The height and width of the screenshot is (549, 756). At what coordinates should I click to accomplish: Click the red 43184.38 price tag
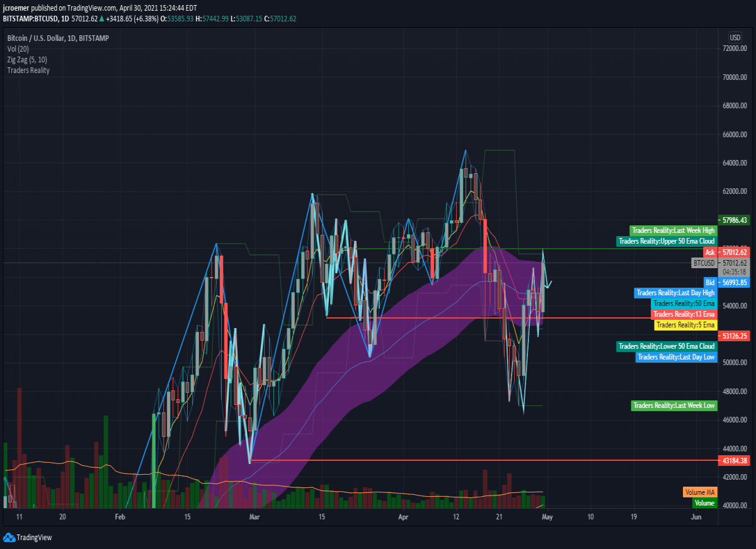[x=735, y=461]
